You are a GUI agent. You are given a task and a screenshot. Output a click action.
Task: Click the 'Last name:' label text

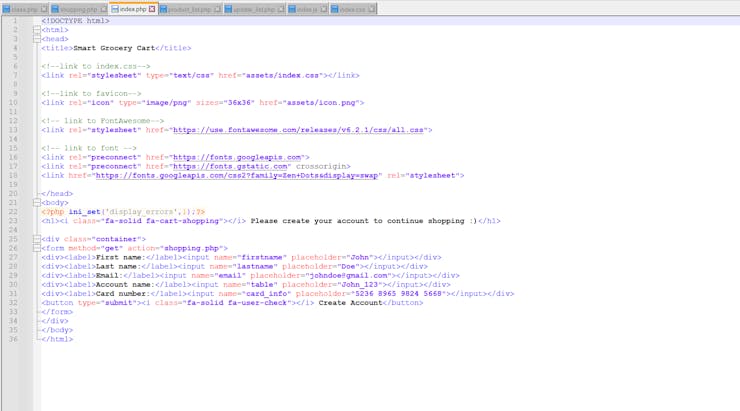coord(118,266)
